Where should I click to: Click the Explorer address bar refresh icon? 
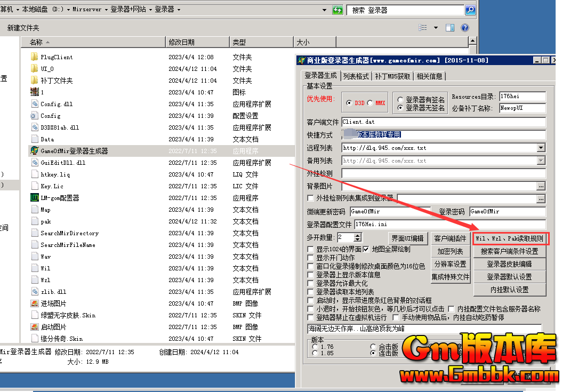(337, 10)
